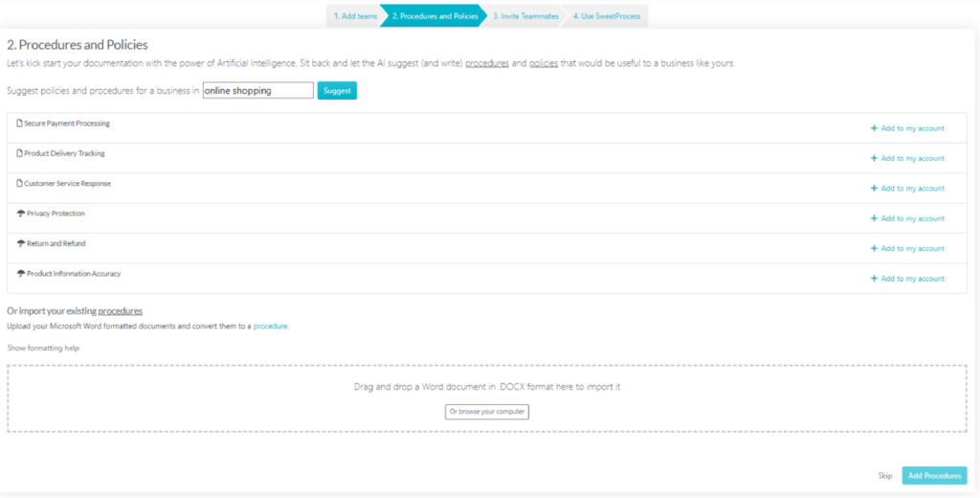Open step 4. Use SweetProcess
Screen dimensions: 980x498
point(606,16)
